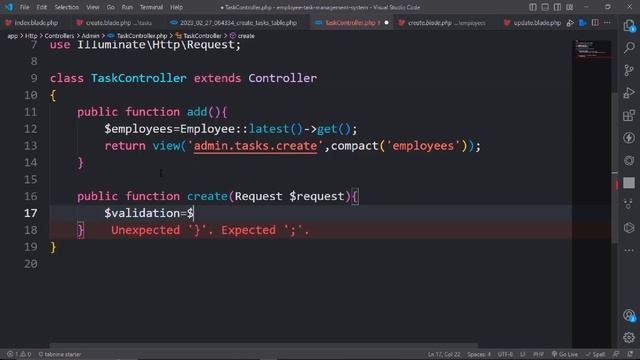Open the Extensions view
Image resolution: width=640 pixels, height=360 pixels.
point(629,116)
